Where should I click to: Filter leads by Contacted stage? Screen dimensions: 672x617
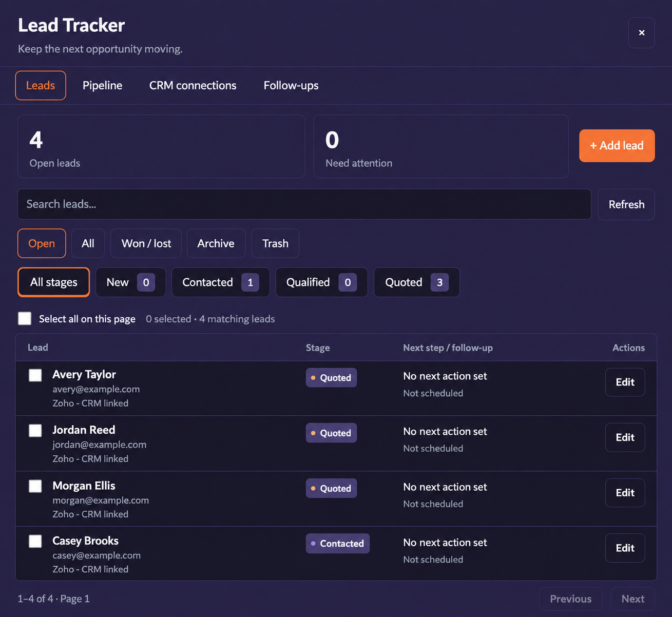click(x=221, y=282)
